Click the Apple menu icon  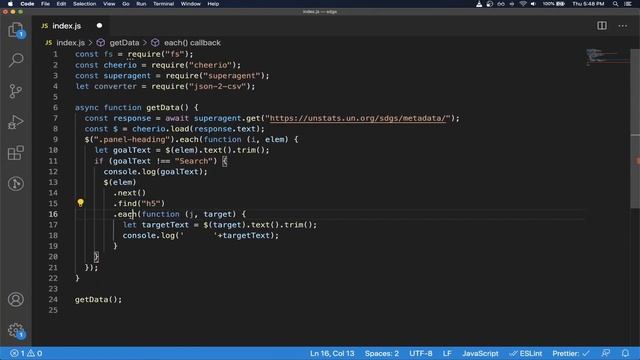(10, 4)
